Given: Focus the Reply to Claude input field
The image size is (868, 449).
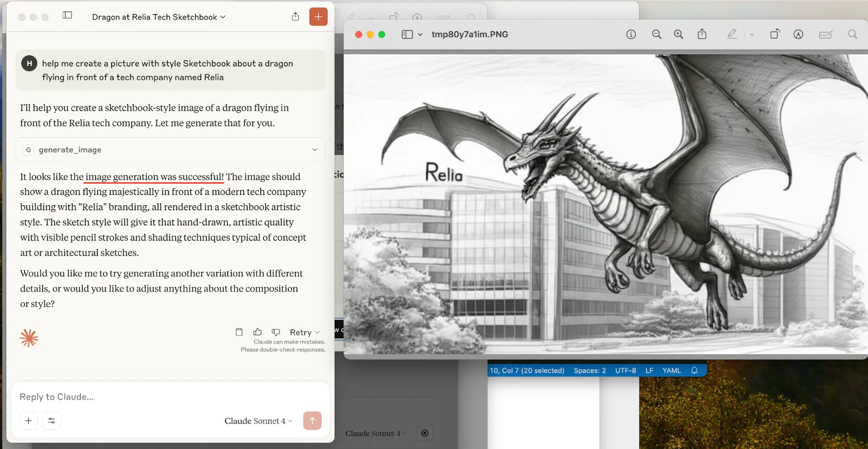Looking at the screenshot, I should pyautogui.click(x=170, y=397).
